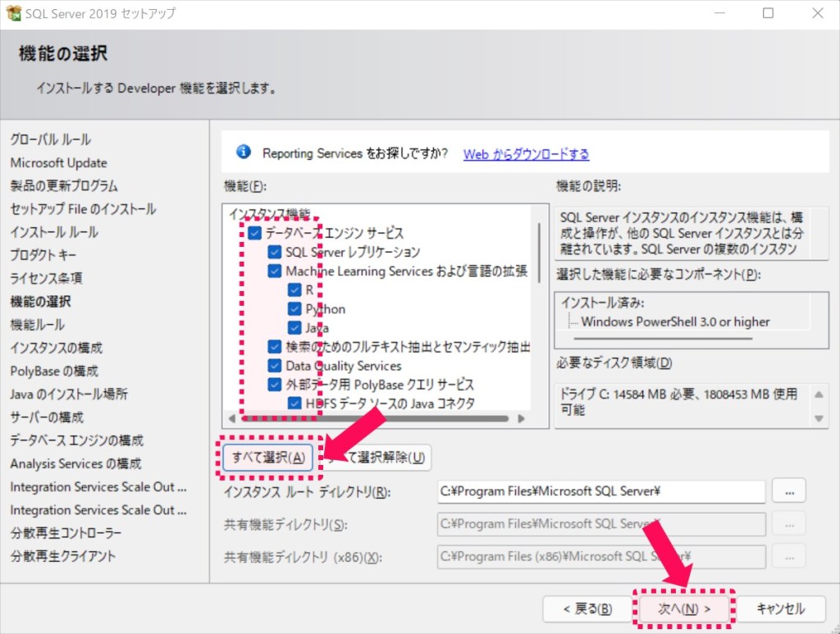Toggle the フルテキスト抽出とセマンティック抽出 checkbox
The height and width of the screenshot is (634, 840).
point(274,347)
